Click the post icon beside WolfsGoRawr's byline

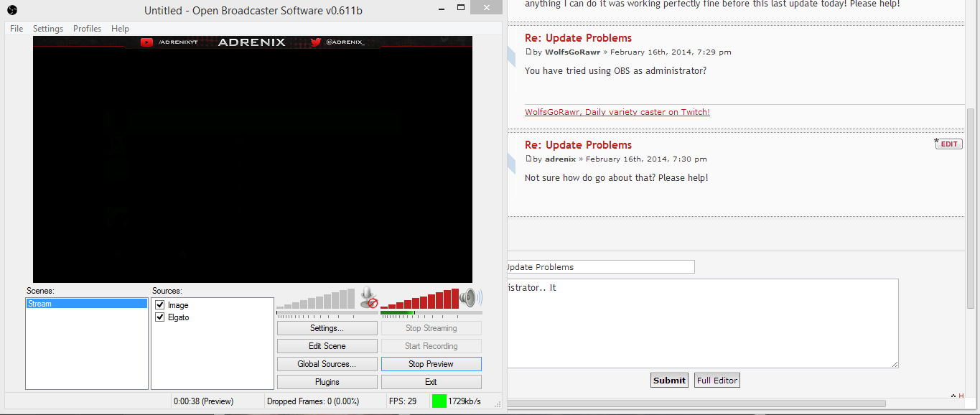528,52
